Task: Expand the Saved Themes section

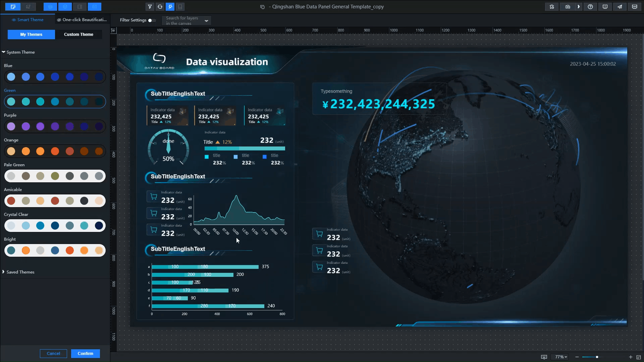Action: click(20, 272)
